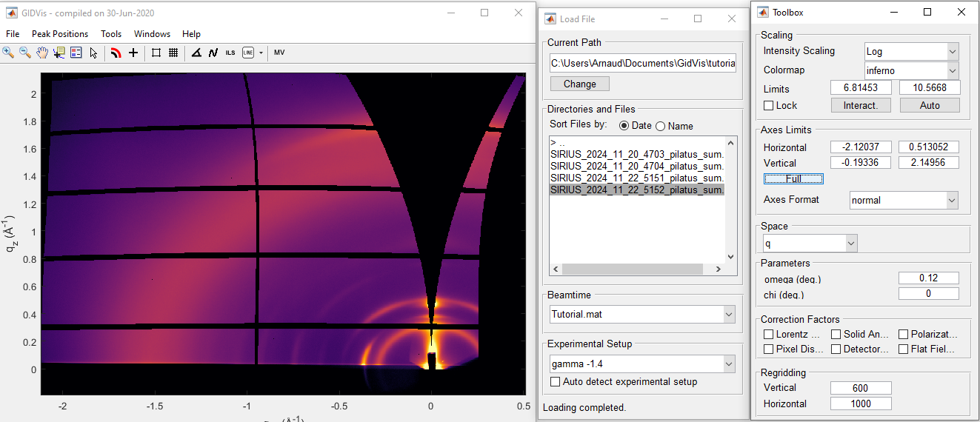Click Horizontal minimum field -2.12037
This screenshot has width=980, height=422.
point(861,147)
